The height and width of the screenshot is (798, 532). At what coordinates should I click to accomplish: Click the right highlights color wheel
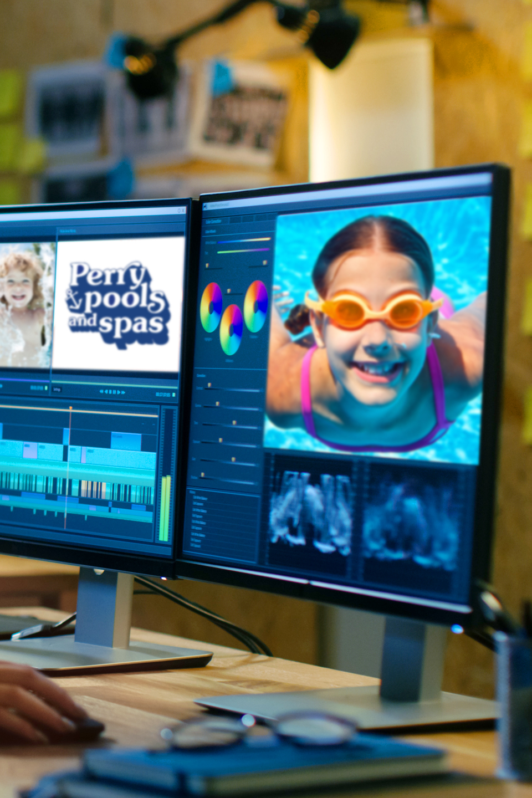coord(255,305)
